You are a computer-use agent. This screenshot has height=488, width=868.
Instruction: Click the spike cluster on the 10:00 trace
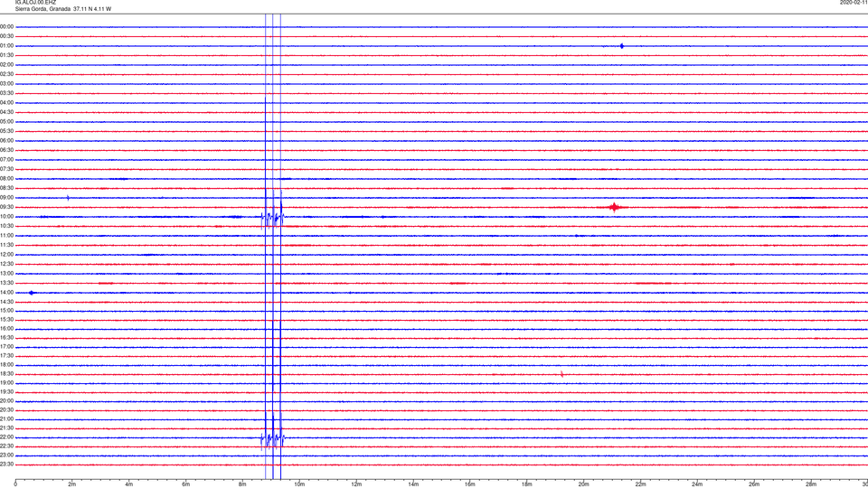(x=272, y=219)
